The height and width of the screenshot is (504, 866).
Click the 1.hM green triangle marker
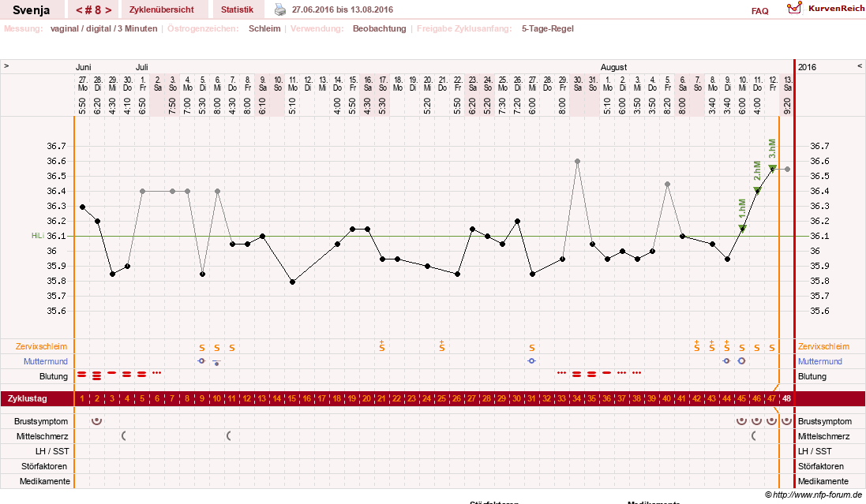pyautogui.click(x=742, y=228)
